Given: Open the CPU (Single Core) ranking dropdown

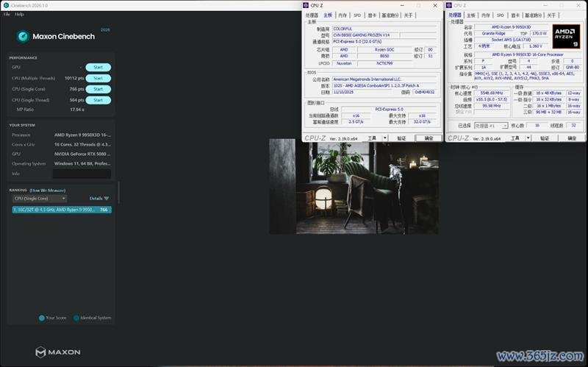Looking at the screenshot, I should (40, 199).
